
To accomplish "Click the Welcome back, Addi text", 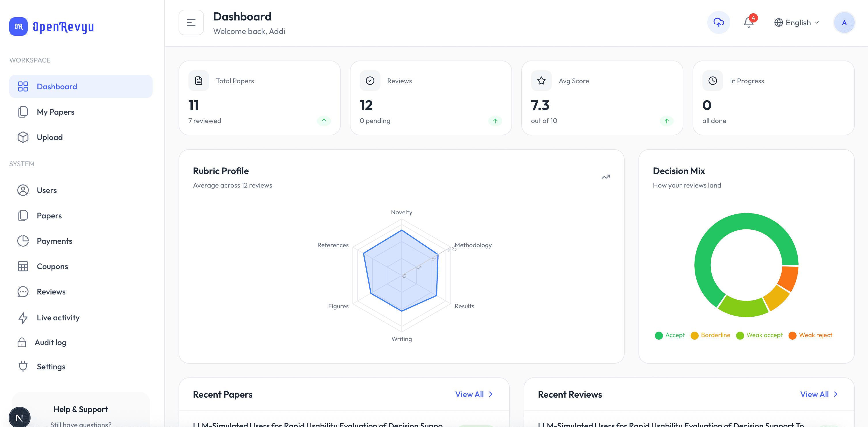I will tap(249, 31).
